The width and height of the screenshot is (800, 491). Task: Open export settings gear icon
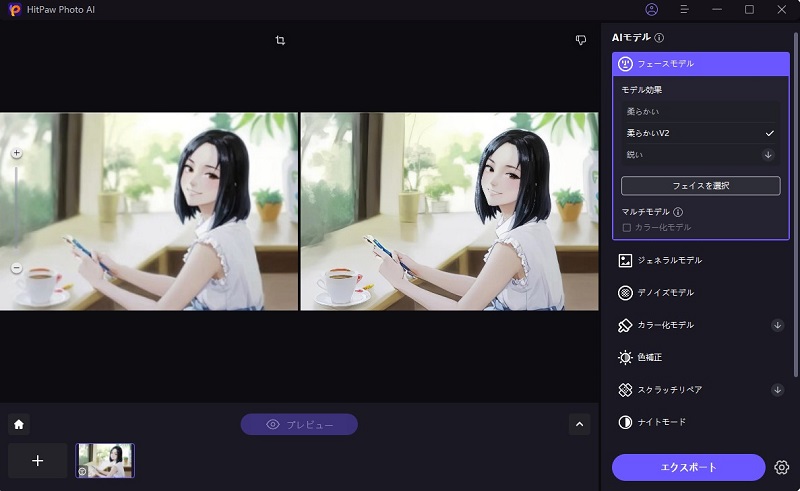pos(782,467)
